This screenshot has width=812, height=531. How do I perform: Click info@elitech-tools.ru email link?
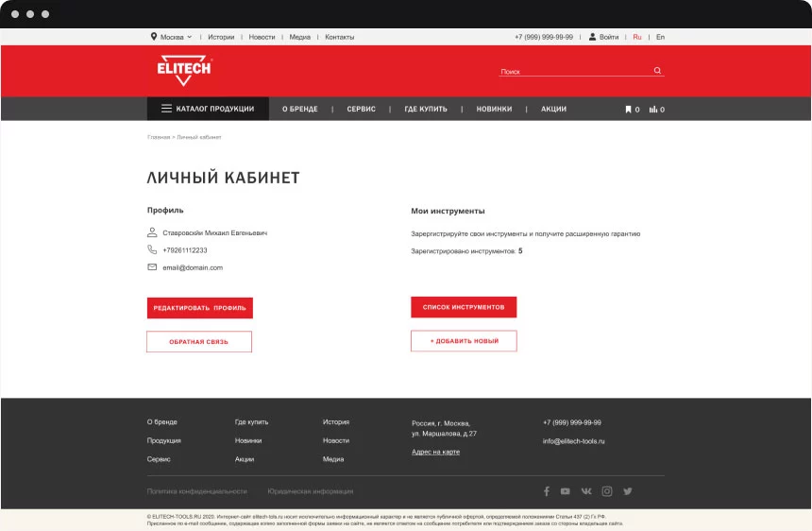[x=574, y=441]
